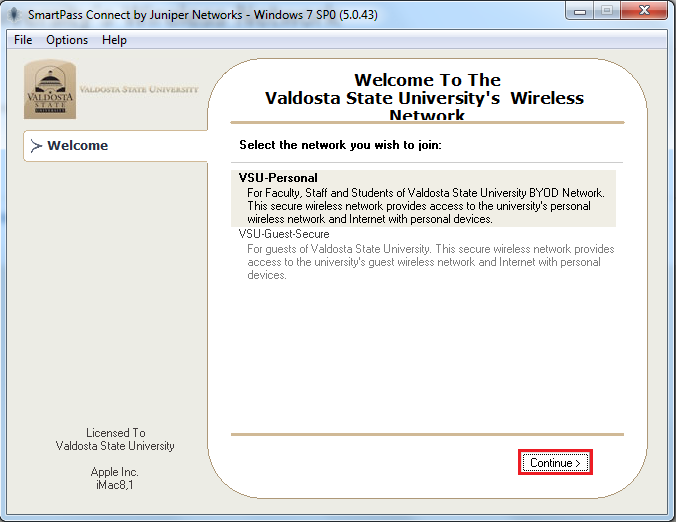This screenshot has width=676, height=522.
Task: Open the Help menu
Action: click(x=114, y=40)
